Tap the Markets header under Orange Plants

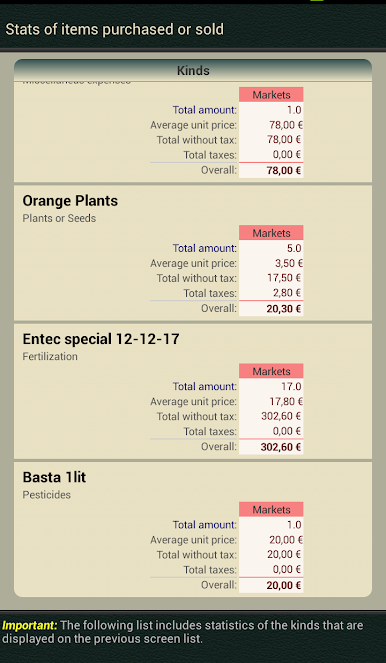click(271, 233)
